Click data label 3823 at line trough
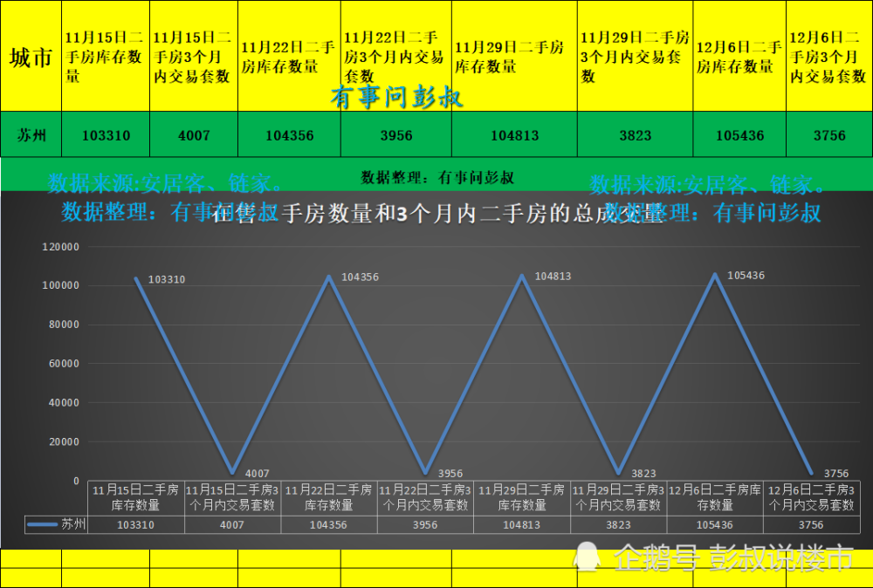This screenshot has height=588, width=873. [643, 474]
